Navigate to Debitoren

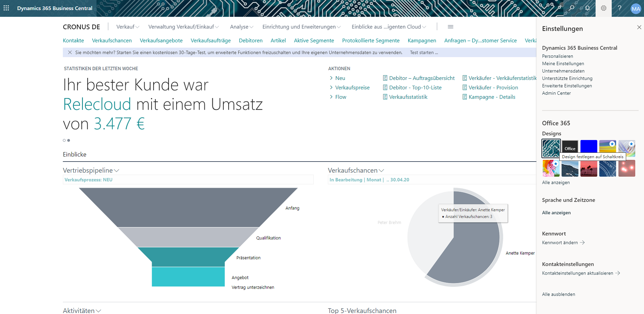[251, 40]
